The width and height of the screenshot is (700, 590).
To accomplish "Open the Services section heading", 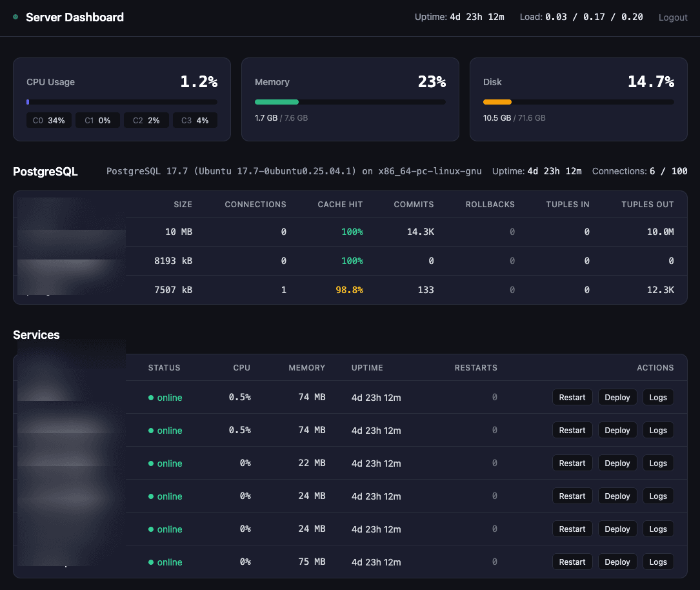I will (x=36, y=335).
